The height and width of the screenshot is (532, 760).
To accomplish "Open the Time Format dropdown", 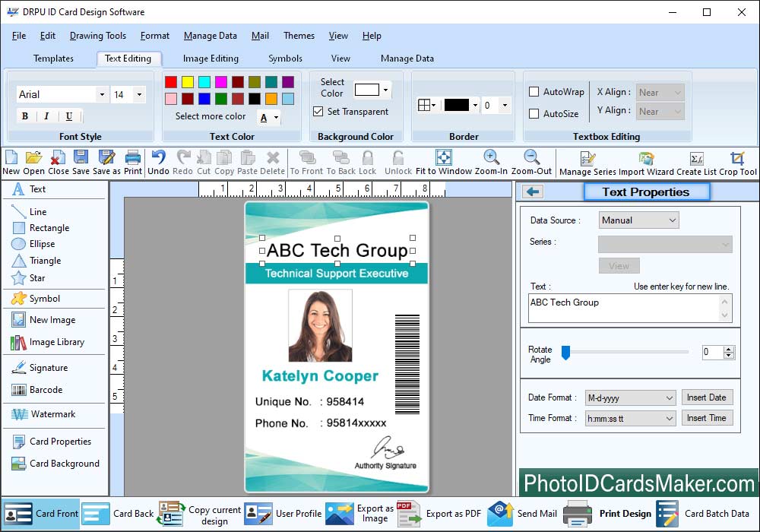I will [x=631, y=418].
